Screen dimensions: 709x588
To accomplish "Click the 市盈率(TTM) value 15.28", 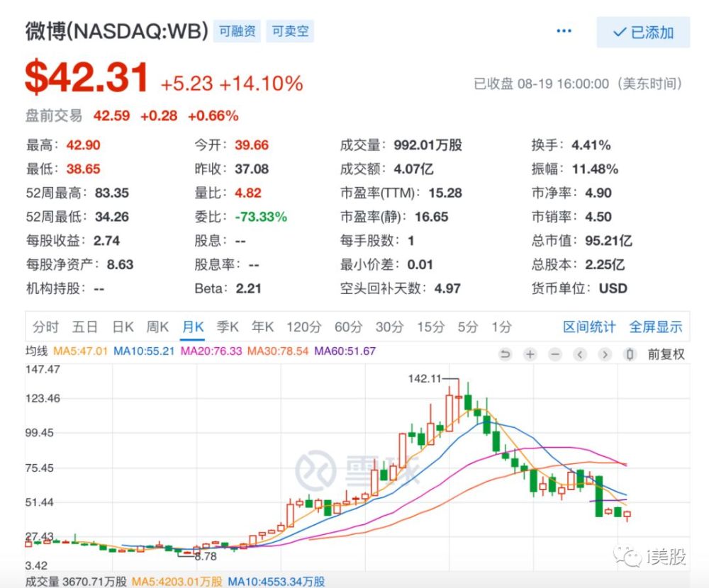I will (x=445, y=193).
